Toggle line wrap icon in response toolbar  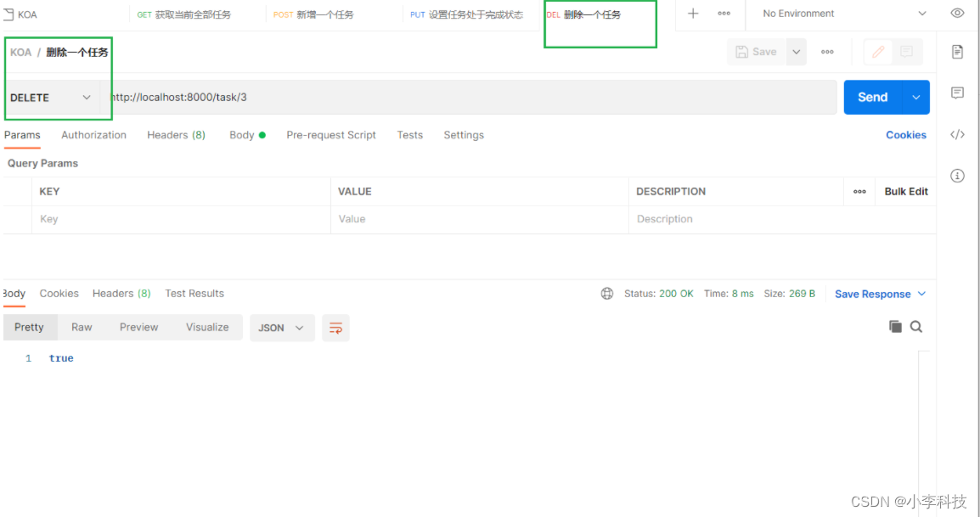[335, 328]
